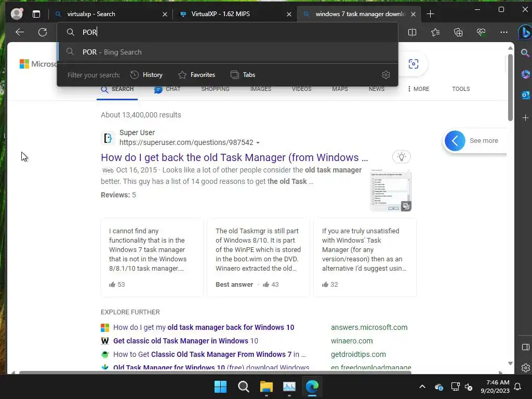The width and height of the screenshot is (532, 399).
Task: Click in the address bar containing POR
Action: pos(228,32)
